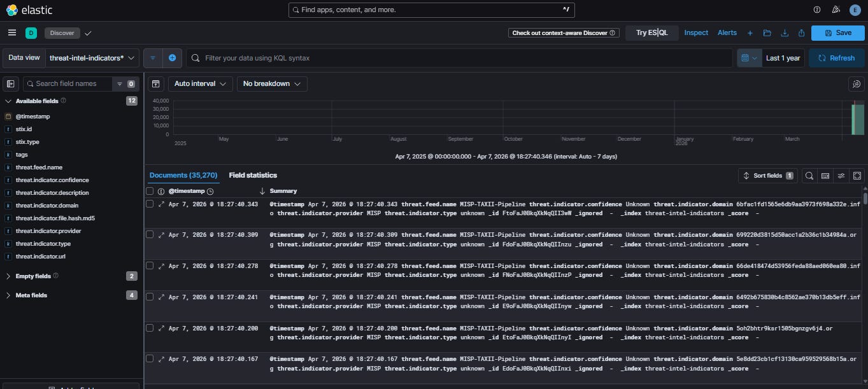Focus the KQL filter query field
The height and width of the screenshot is (389, 868).
point(459,58)
